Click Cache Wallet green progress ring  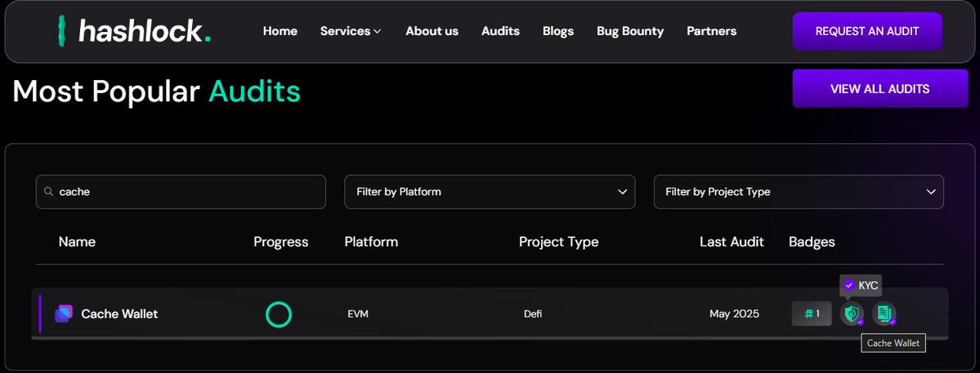[x=279, y=314]
